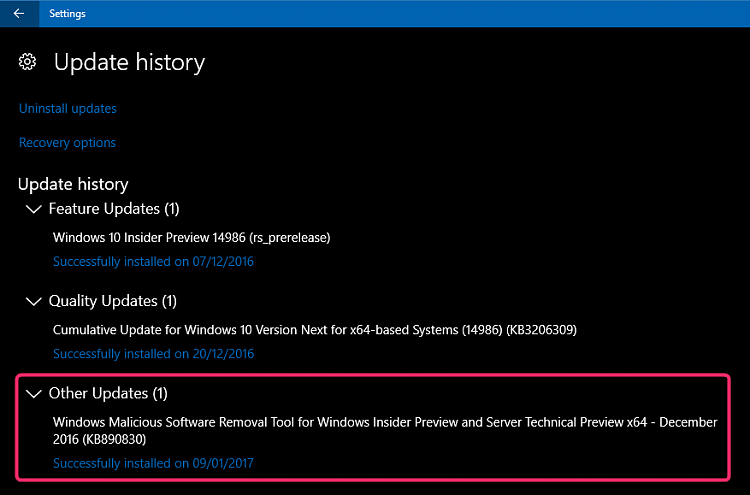750x495 pixels.
Task: Select Windows Malicious Software Removal Tool entry
Action: (385, 430)
